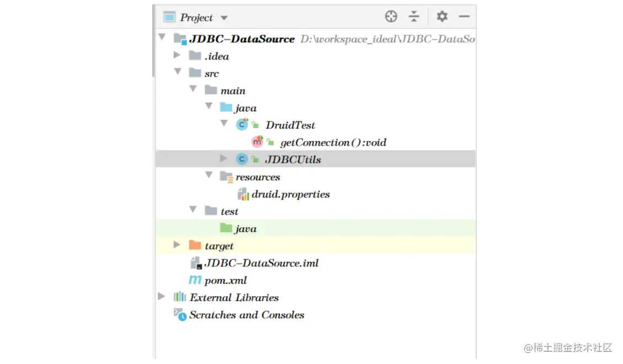623x364 pixels.
Task: Click the External Libraries icon
Action: [x=180, y=297]
